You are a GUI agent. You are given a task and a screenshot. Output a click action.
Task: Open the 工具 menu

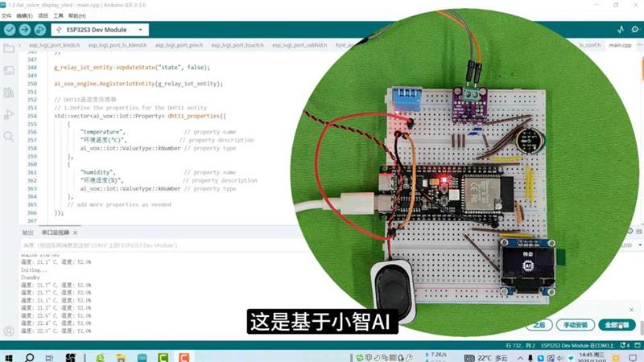click(56, 15)
